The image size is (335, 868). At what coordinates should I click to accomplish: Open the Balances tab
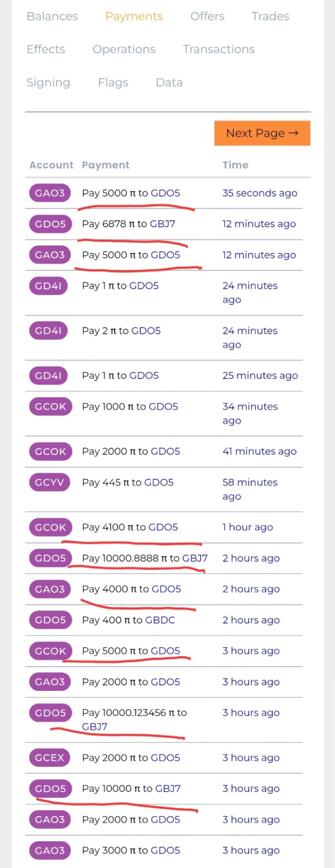52,16
